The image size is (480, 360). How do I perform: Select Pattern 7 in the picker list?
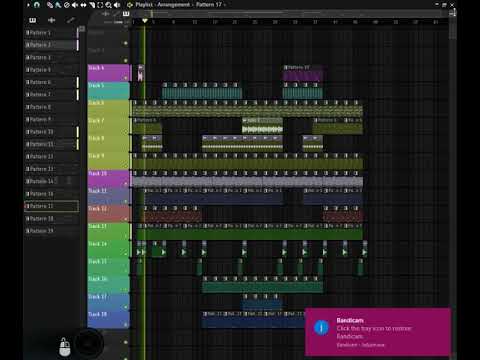click(51, 95)
